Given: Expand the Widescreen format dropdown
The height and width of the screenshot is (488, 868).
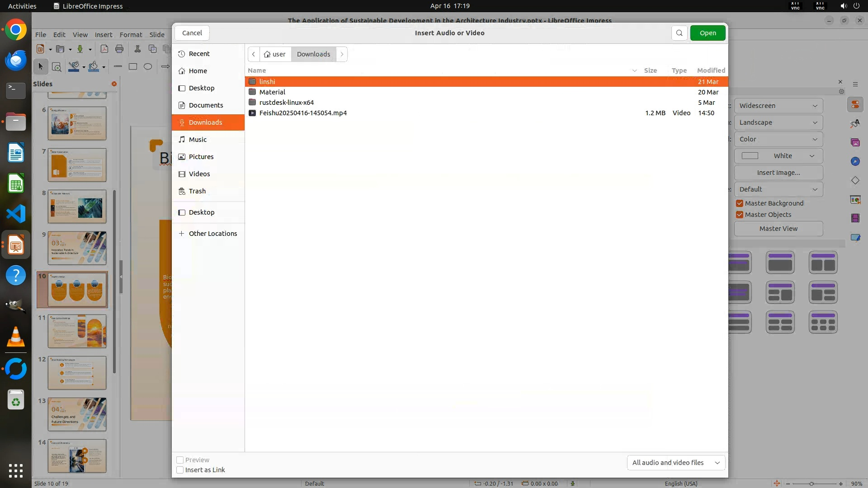Looking at the screenshot, I should [x=778, y=106].
